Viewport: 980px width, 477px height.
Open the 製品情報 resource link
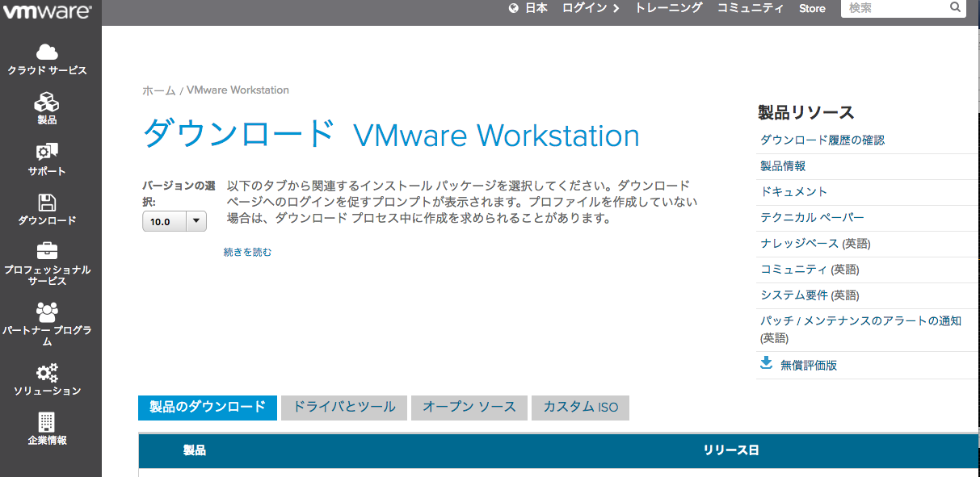pos(783,165)
